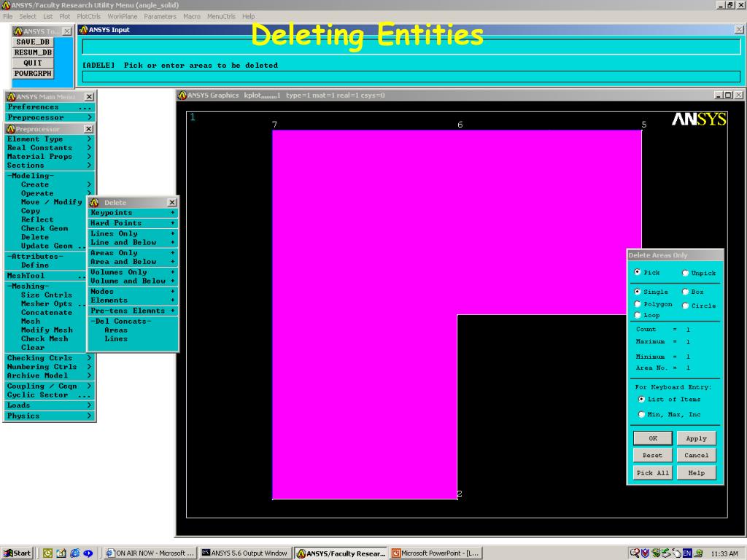Open the WorkPlane menu

coord(122,16)
